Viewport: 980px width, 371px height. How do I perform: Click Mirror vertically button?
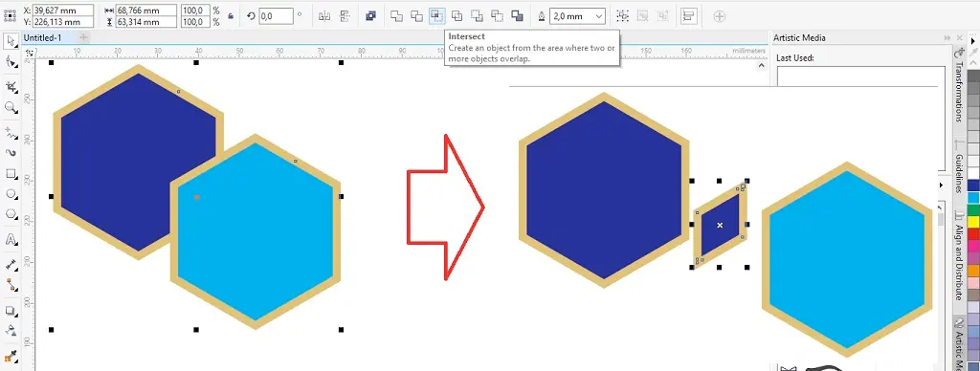tap(345, 16)
